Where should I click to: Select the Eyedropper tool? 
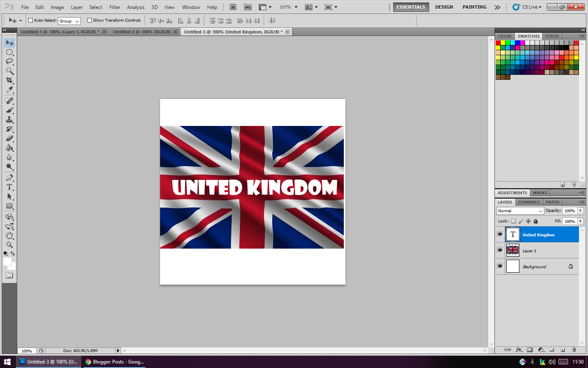click(9, 90)
